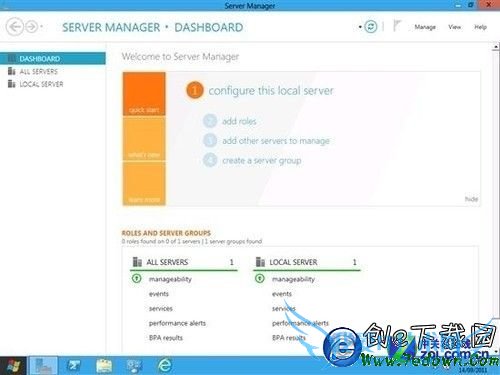Click the step 3 circle icon
The height and width of the screenshot is (375, 500).
click(x=210, y=140)
